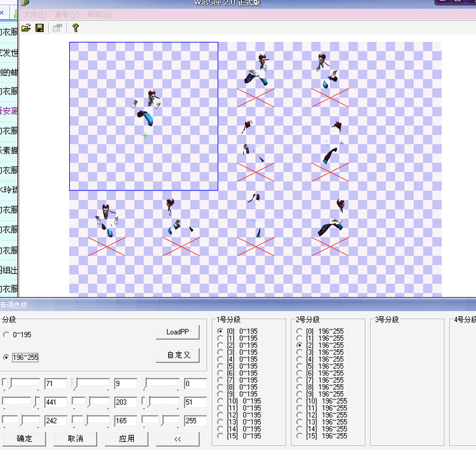
Task: Click the input field showing 255
Action: [195, 421]
